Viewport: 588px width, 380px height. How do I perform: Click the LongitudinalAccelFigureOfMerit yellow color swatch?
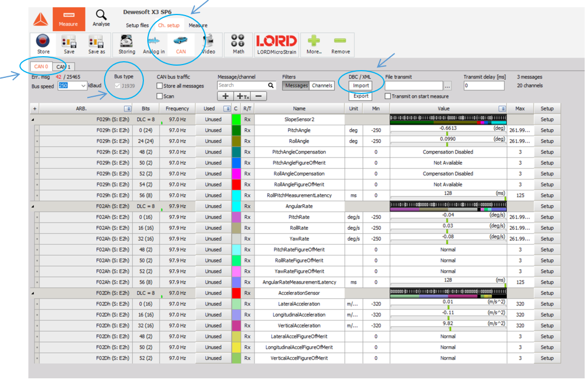click(x=236, y=347)
